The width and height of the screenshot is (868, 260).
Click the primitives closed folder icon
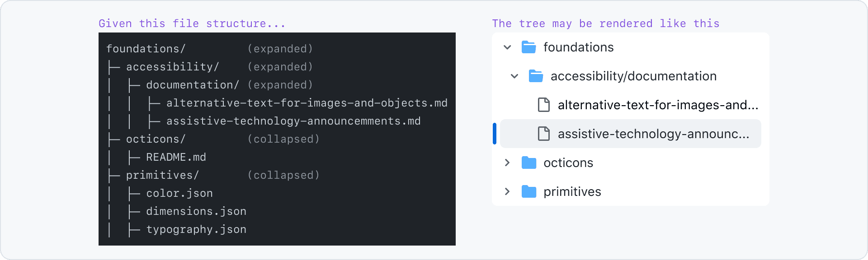(528, 191)
